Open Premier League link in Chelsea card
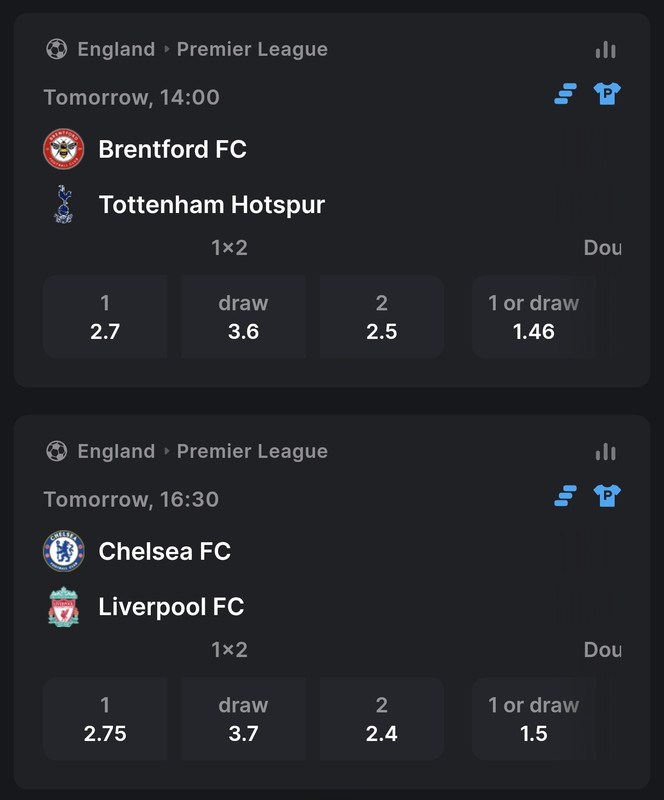 [252, 452]
